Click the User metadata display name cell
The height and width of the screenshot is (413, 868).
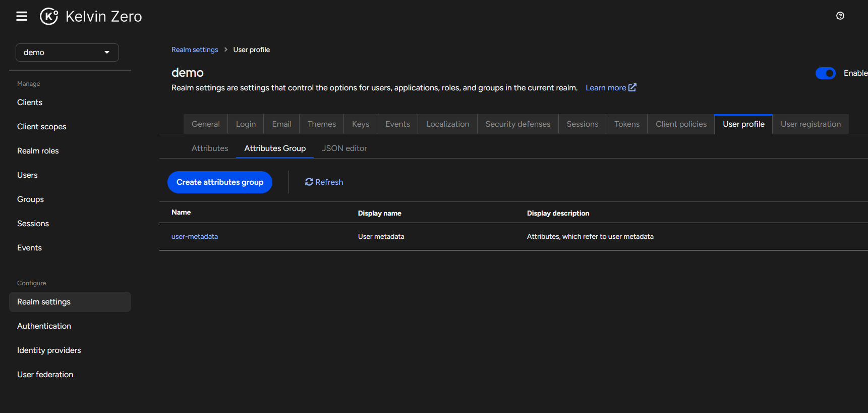[x=381, y=236]
